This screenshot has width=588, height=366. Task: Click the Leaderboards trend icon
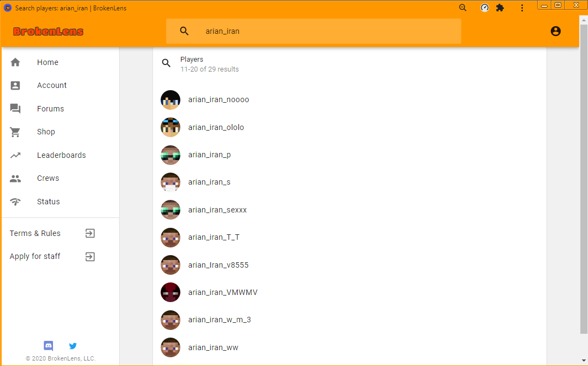15,155
